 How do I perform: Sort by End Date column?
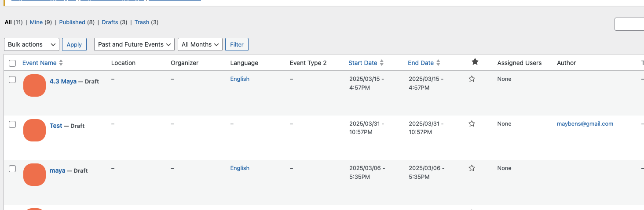(421, 63)
